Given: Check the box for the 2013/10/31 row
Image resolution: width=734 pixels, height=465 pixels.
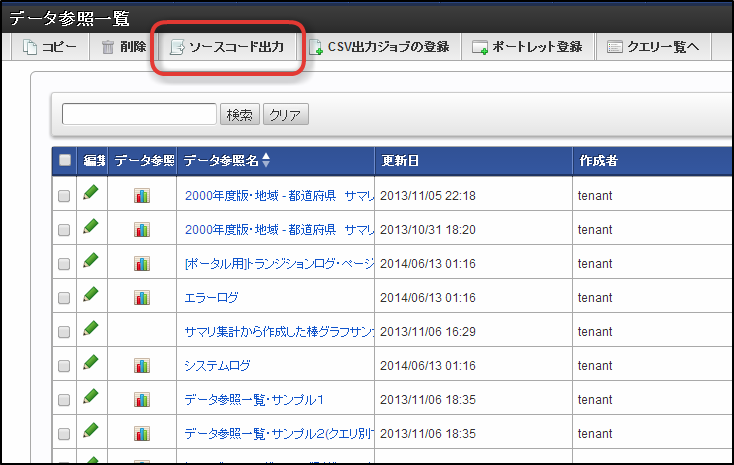Looking at the screenshot, I should click(x=64, y=230).
